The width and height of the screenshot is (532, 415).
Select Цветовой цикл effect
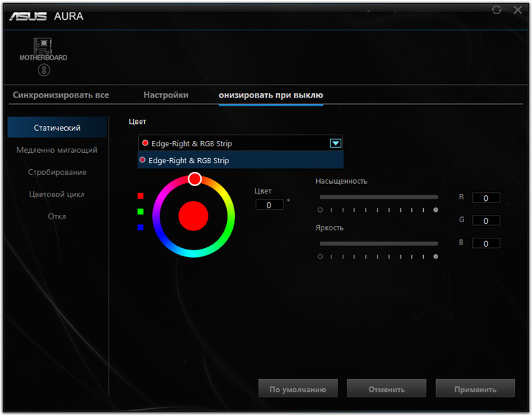pos(57,194)
